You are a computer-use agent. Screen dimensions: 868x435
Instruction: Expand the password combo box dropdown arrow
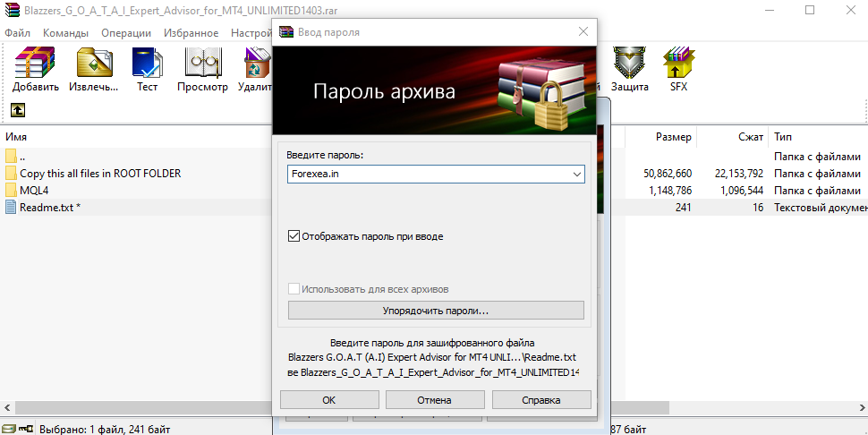577,174
